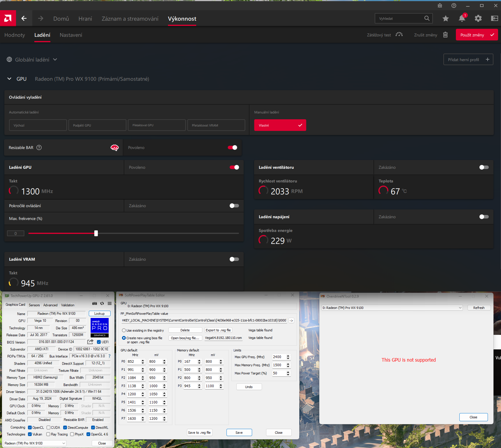The image size is (501, 448).
Task: Open GPU-Z hamburger menu icon
Action: [x=109, y=303]
